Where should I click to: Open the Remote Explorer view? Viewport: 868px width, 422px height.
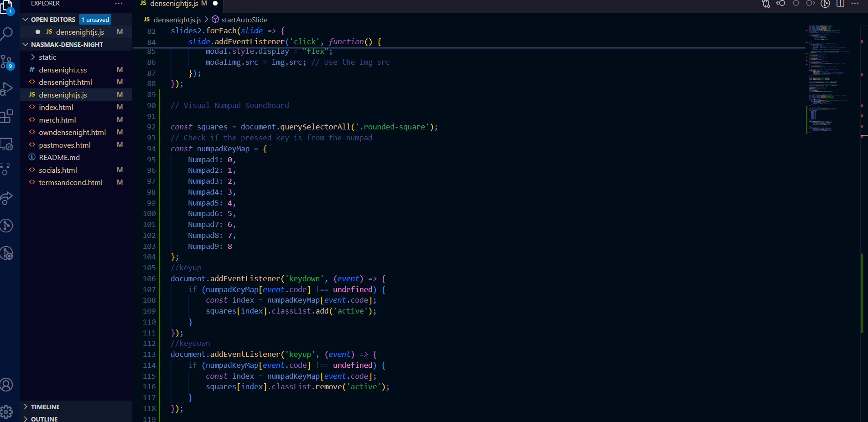[7, 144]
